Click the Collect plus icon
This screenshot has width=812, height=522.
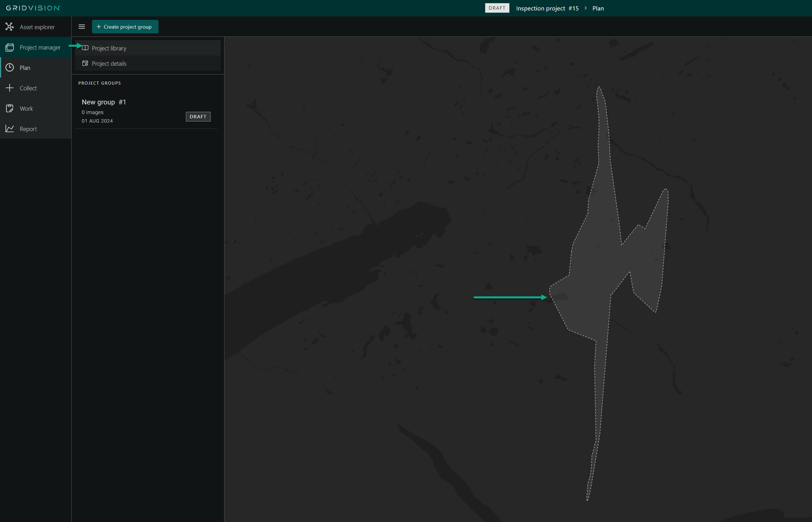coord(10,88)
